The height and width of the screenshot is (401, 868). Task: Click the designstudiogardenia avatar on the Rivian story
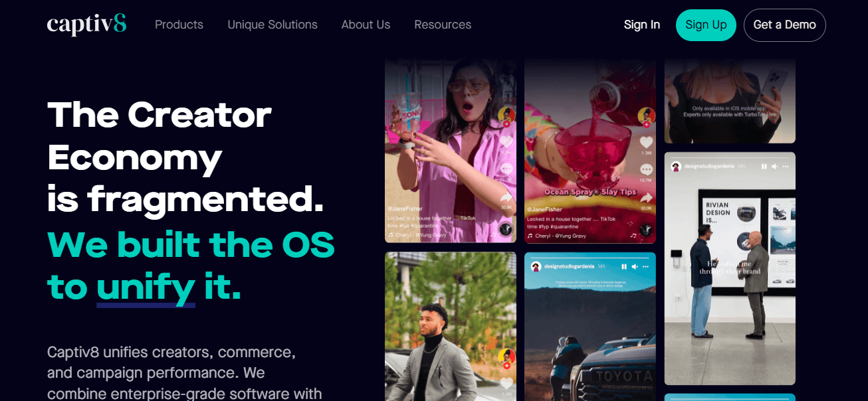pyautogui.click(x=676, y=167)
